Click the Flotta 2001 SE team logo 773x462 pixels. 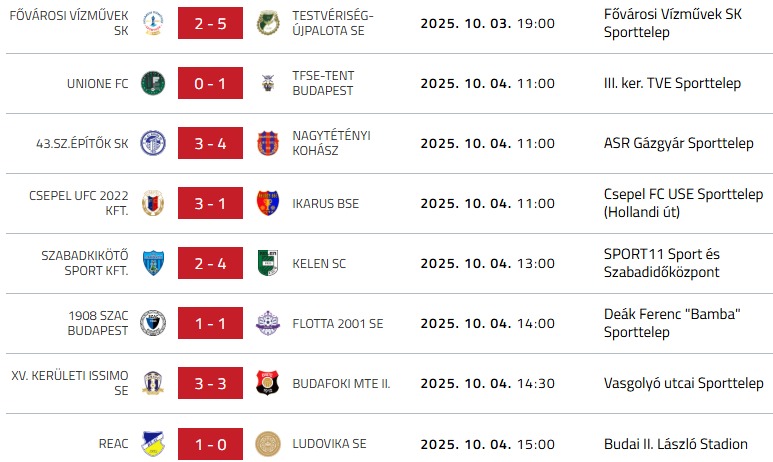click(267, 323)
